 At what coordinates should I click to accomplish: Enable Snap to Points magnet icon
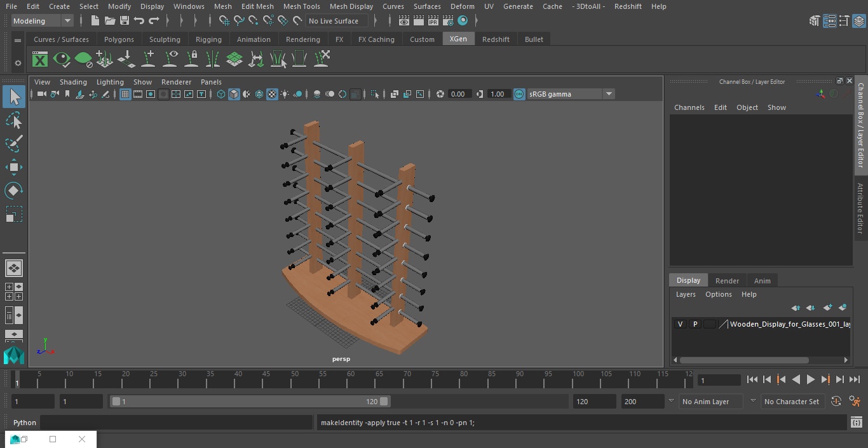(253, 21)
